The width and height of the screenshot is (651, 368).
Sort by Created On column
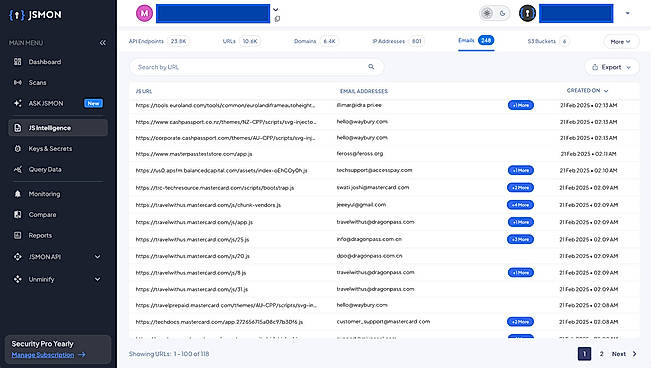587,91
